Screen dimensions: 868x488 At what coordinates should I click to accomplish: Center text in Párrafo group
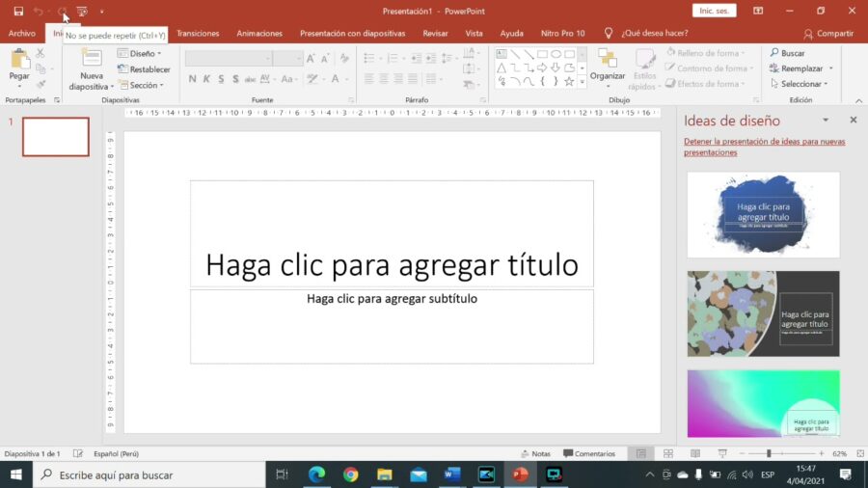[x=383, y=79]
